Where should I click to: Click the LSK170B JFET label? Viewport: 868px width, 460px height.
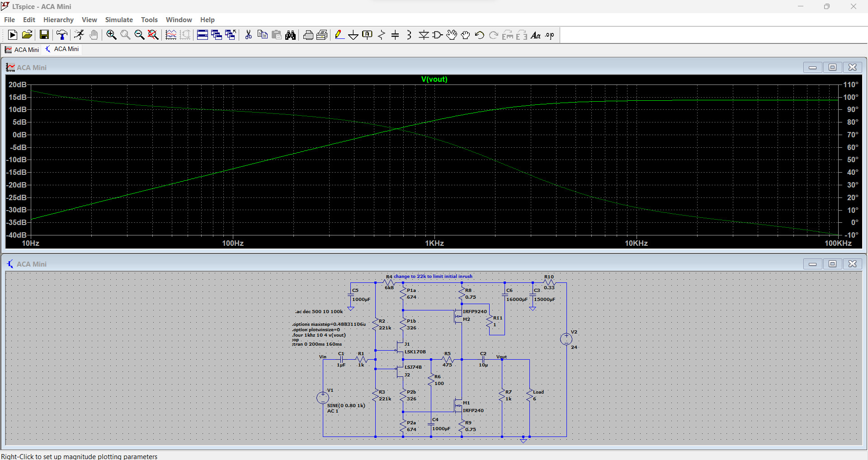(415, 352)
